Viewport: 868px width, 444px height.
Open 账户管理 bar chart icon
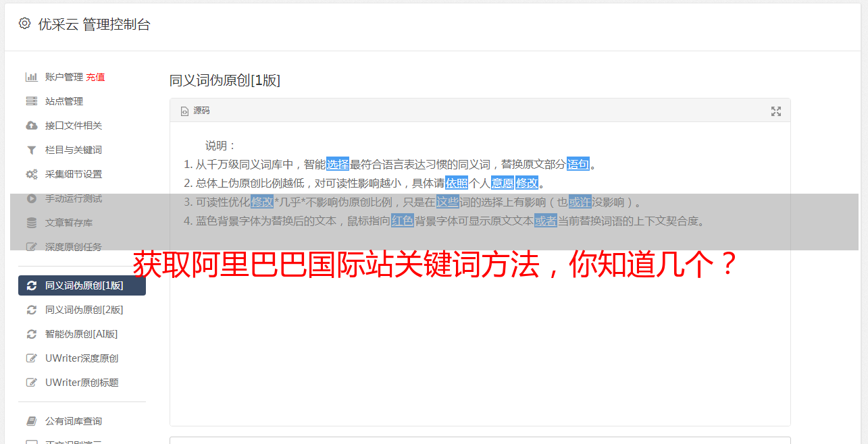click(x=31, y=77)
